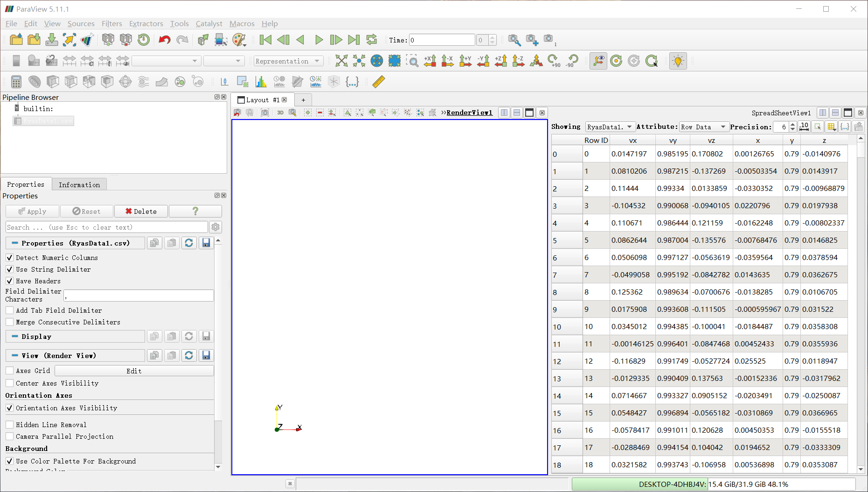Image resolution: width=868 pixels, height=492 pixels.
Task: Toggle 3D interaction mode in RenderView
Action: point(280,112)
